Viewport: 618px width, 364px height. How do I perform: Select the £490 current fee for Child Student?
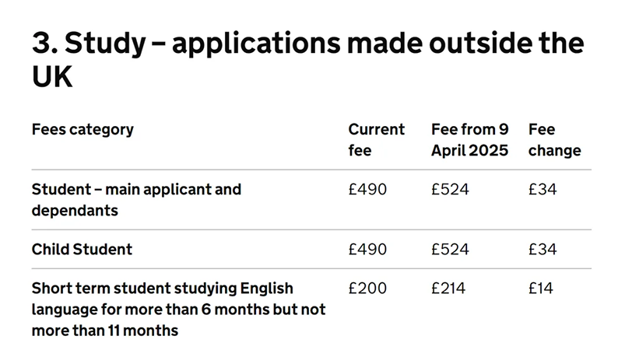tap(367, 250)
